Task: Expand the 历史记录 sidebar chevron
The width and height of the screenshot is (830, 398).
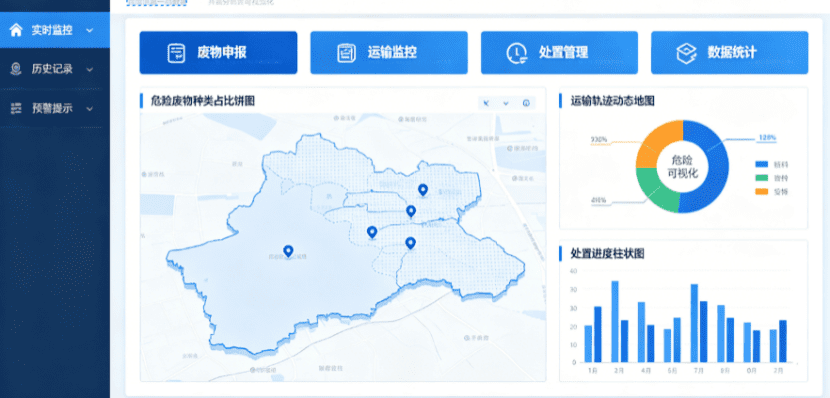Action: [89, 69]
